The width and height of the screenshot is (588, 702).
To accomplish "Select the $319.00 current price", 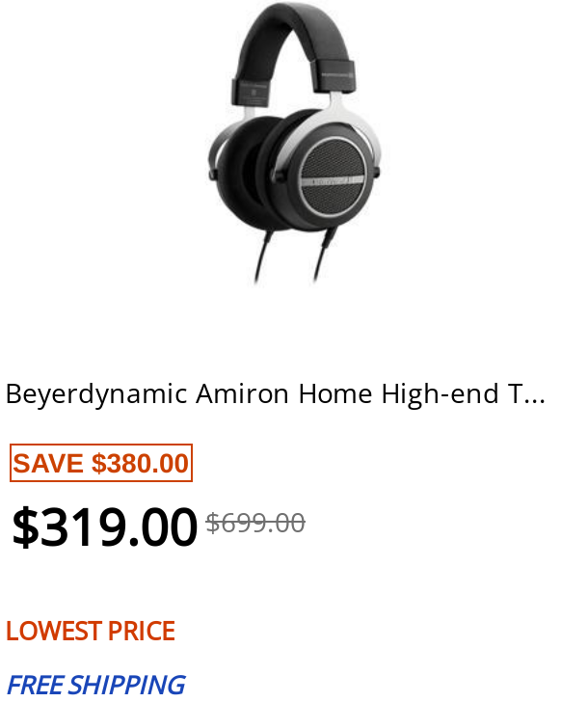I will tap(104, 526).
